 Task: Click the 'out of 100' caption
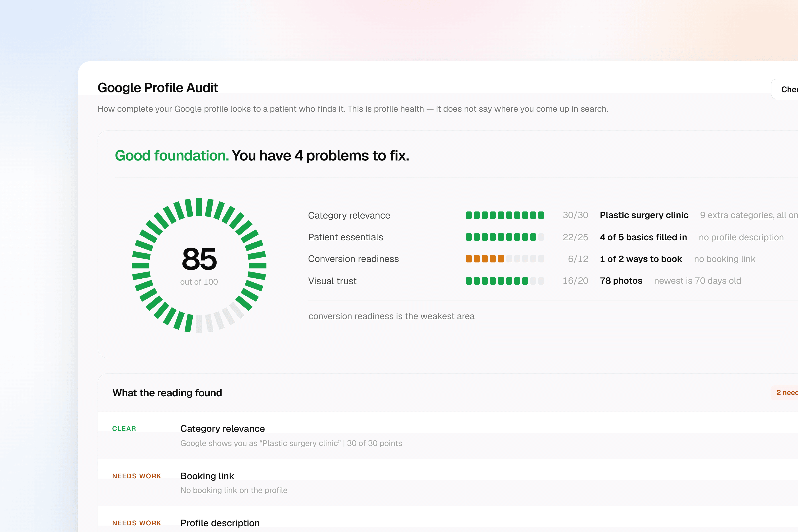pos(199,282)
